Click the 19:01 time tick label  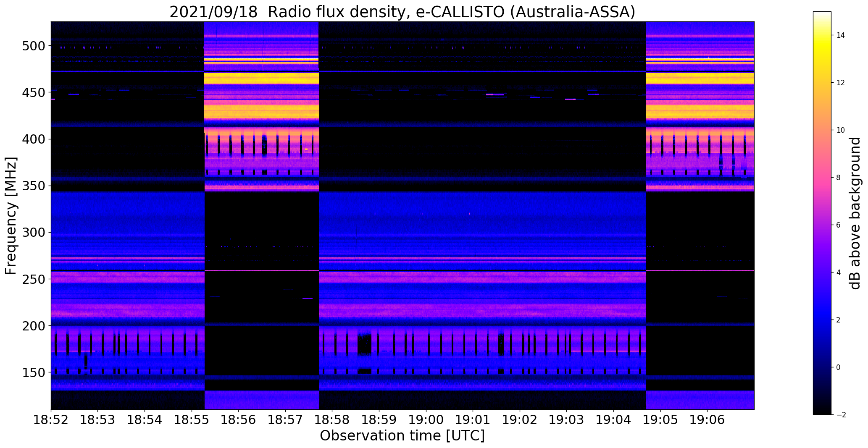pyautogui.click(x=473, y=419)
